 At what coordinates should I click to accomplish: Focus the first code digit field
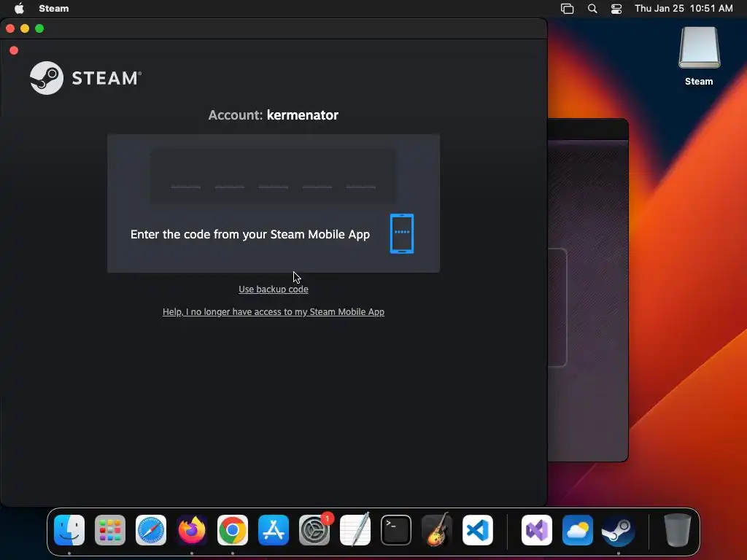point(186,177)
